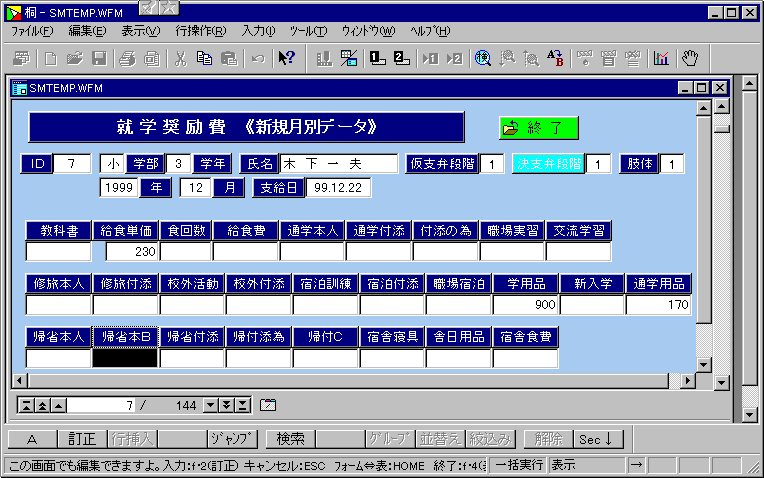Jump to the last record button
Viewport: 764px width, 478px height.
pyautogui.click(x=243, y=405)
